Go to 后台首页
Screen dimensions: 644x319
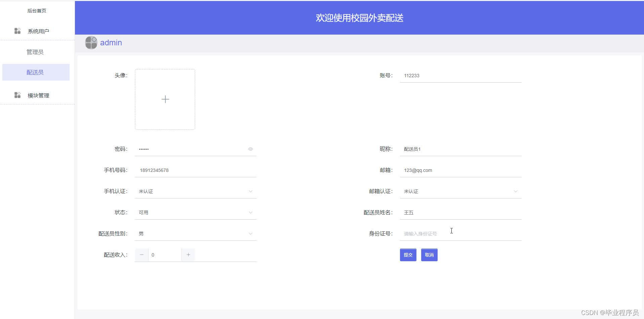37,11
